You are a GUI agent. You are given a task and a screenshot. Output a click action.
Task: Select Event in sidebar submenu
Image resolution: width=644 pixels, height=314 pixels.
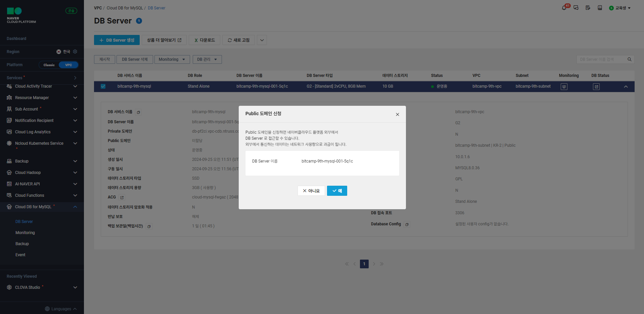[20, 255]
